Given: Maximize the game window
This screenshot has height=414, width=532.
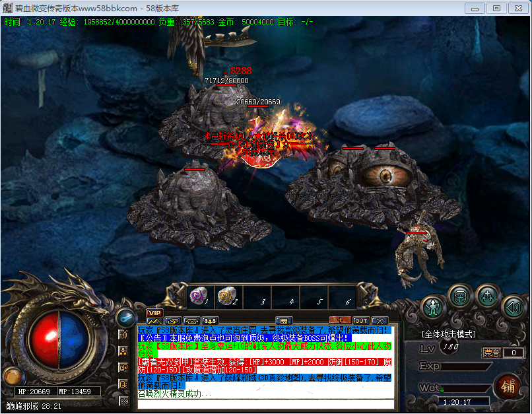Looking at the screenshot, I should click(496, 8).
